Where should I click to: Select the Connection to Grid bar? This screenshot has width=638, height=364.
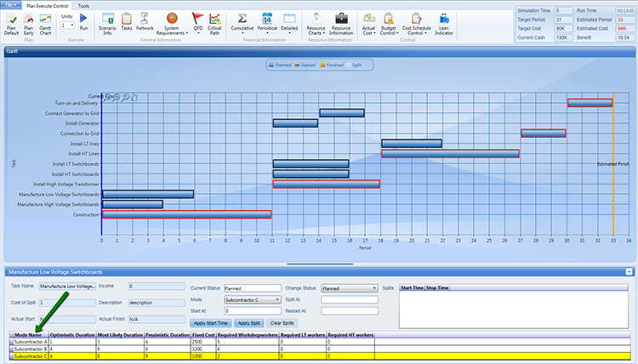pyautogui.click(x=544, y=133)
